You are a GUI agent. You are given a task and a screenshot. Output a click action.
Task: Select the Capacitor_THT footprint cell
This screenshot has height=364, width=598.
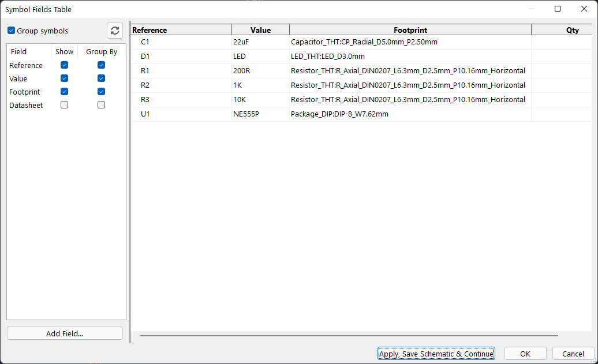410,42
